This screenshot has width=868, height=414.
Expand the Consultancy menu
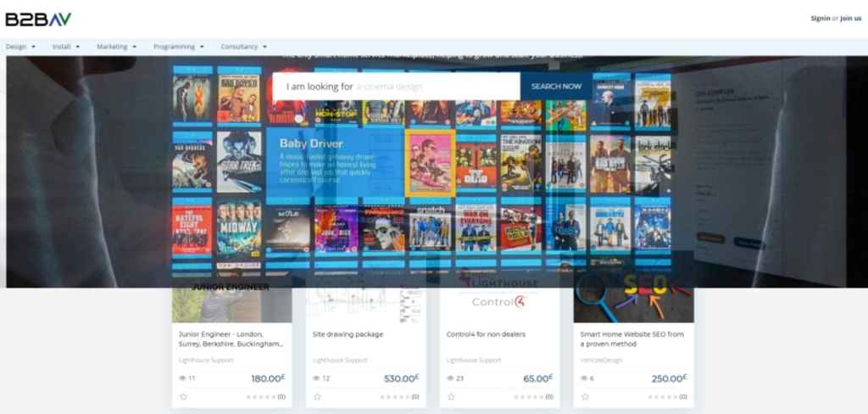click(244, 48)
